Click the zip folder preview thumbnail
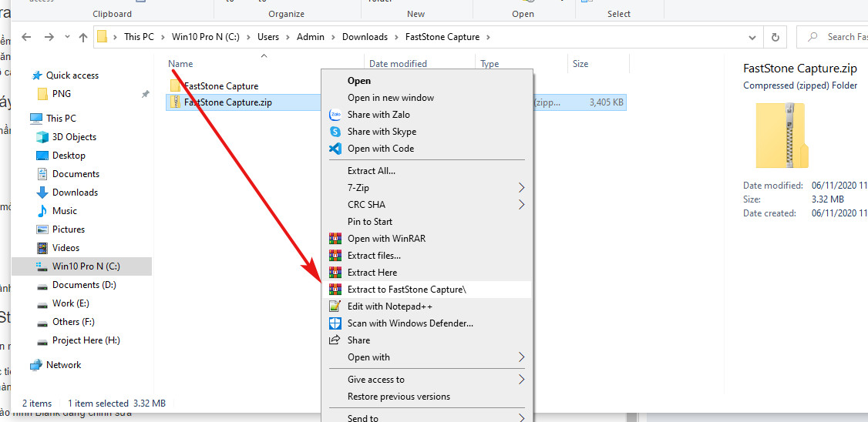Viewport: 868px width, 422px height. coord(782,136)
